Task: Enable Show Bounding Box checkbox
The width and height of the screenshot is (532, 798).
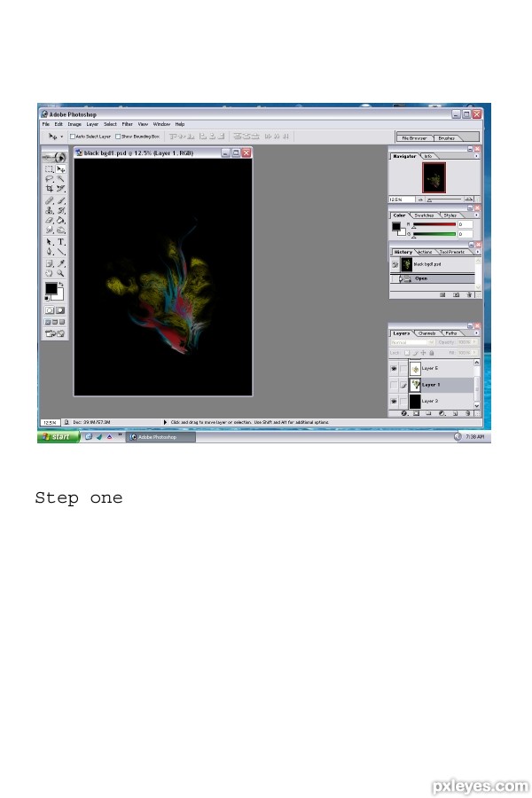Action: click(x=118, y=137)
